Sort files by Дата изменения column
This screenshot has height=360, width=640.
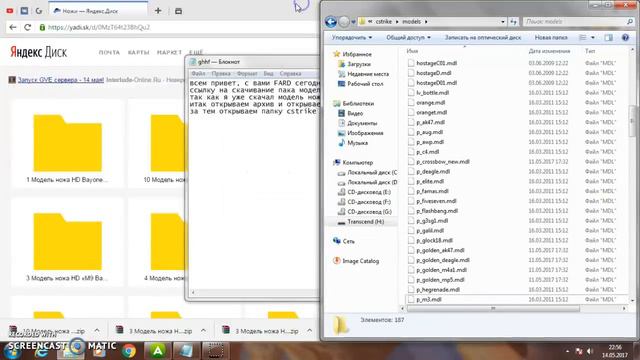pyautogui.click(x=549, y=51)
